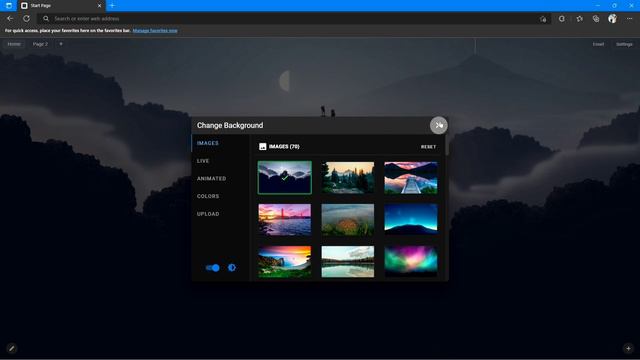Open the tab actions menu icon
The image size is (640, 360).
9,6
